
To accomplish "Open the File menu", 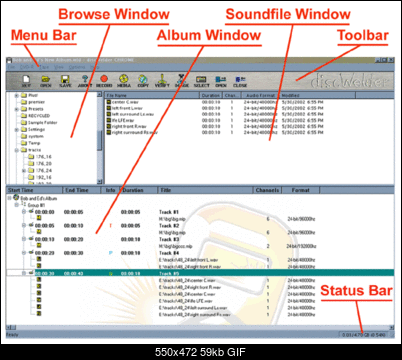I will click(12, 67).
